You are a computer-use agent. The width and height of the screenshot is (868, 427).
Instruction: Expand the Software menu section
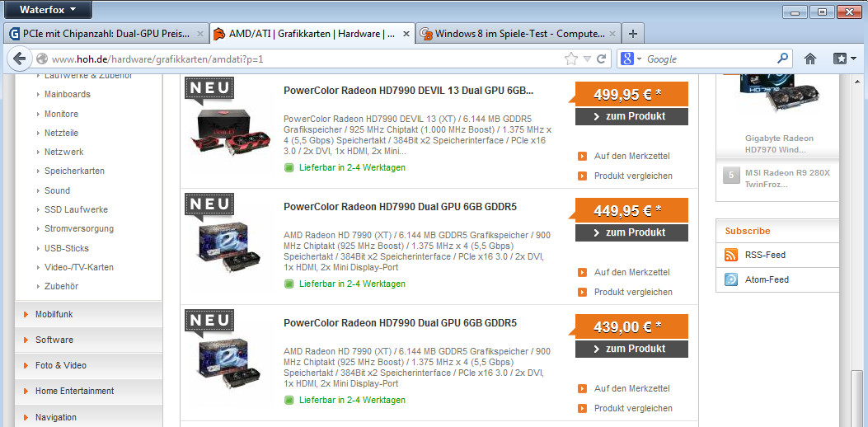click(88, 340)
